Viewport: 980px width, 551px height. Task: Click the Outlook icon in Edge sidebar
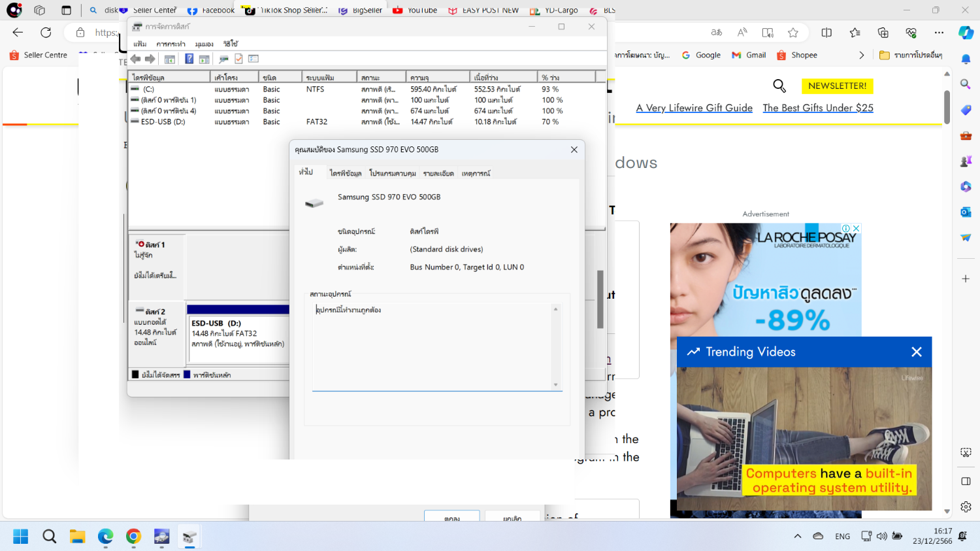pyautogui.click(x=966, y=212)
